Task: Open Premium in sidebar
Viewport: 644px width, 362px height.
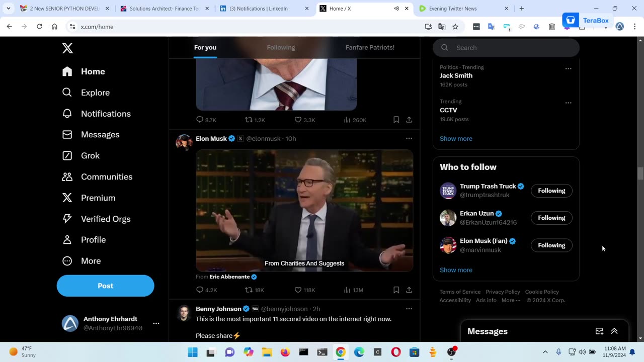Action: [x=89, y=198]
